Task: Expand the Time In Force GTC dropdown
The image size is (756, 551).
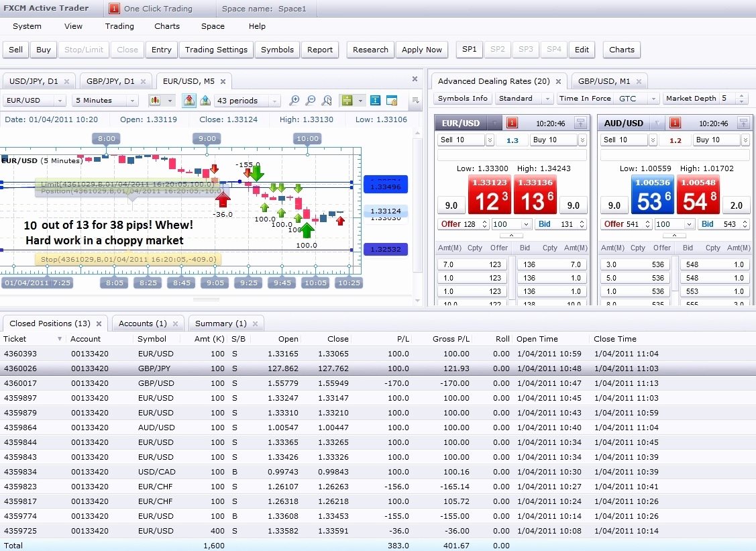Action: pos(653,99)
